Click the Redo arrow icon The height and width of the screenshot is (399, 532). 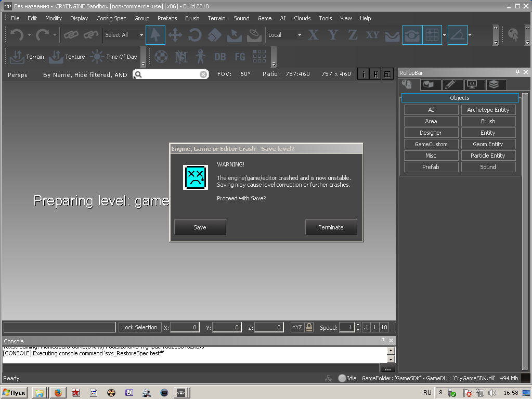(x=42, y=35)
